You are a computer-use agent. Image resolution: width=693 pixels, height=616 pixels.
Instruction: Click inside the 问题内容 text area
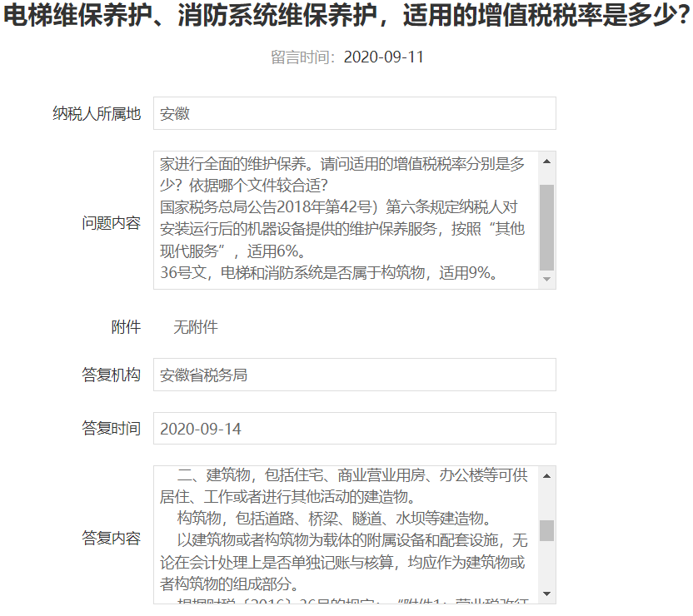346,221
